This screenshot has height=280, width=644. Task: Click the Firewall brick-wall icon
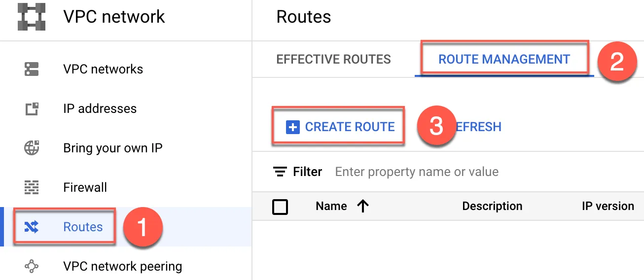pyautogui.click(x=32, y=187)
